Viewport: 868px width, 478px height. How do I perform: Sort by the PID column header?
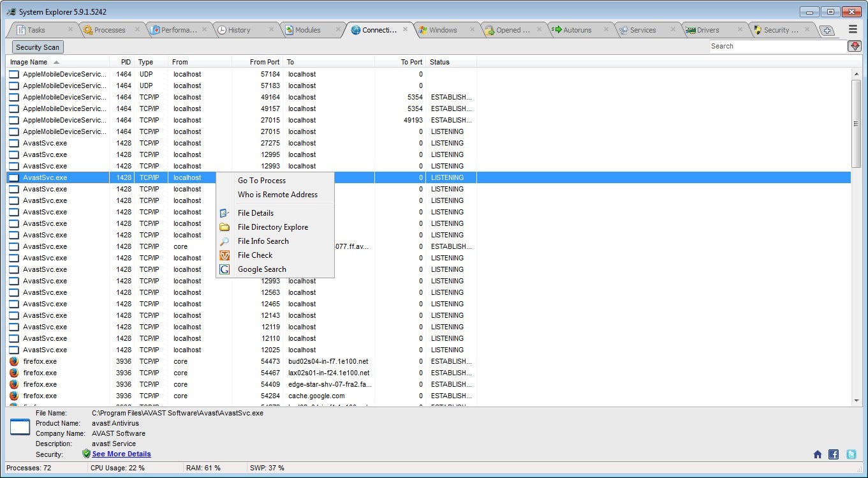click(x=121, y=62)
